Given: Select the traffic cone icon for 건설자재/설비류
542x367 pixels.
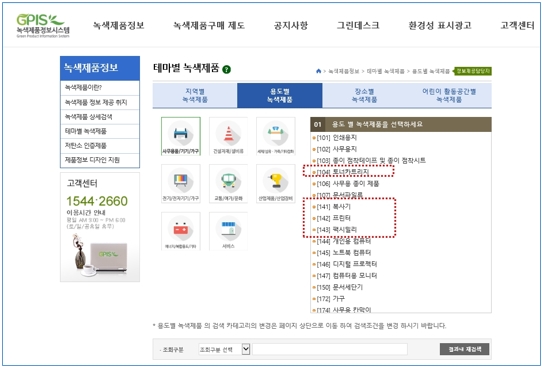Looking at the screenshot, I should [228, 136].
